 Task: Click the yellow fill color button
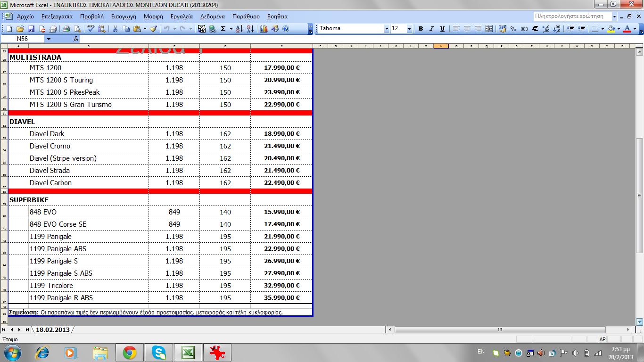pyautogui.click(x=611, y=29)
